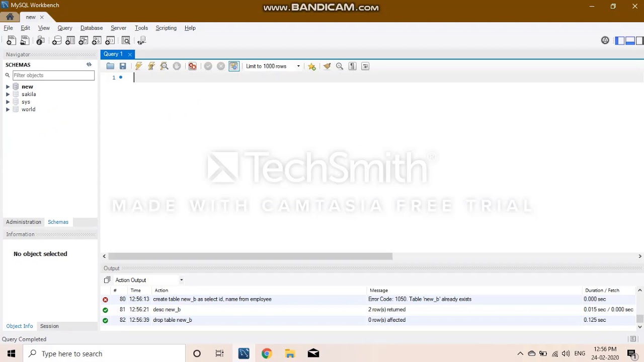Viewport: 644px width, 362px height.
Task: Create new stored procedure toolbar icon
Action: [x=97, y=41]
